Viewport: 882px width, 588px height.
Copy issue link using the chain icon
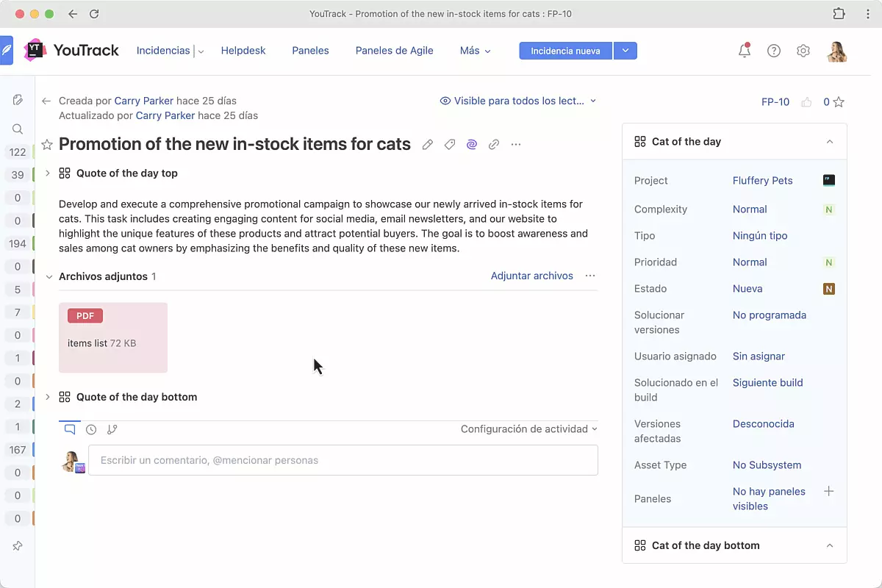(x=494, y=145)
